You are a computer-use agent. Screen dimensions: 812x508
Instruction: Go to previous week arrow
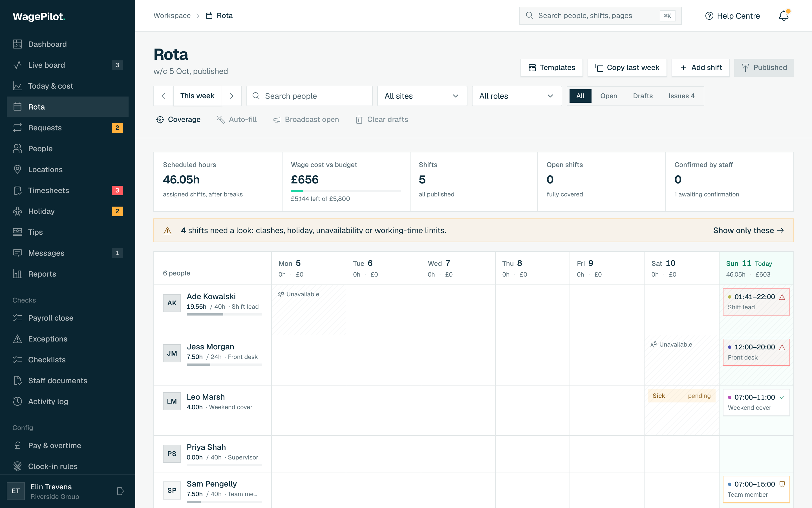pos(164,96)
